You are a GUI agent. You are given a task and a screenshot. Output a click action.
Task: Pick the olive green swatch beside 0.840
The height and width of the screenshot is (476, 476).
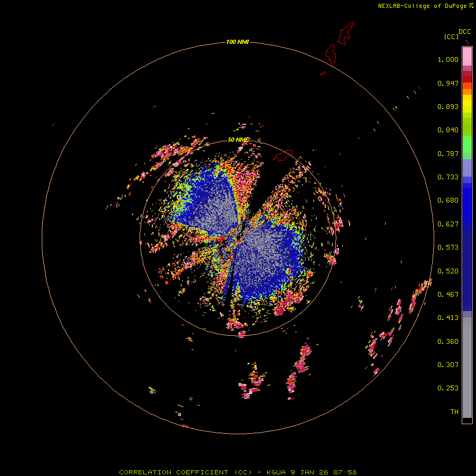tap(467, 127)
